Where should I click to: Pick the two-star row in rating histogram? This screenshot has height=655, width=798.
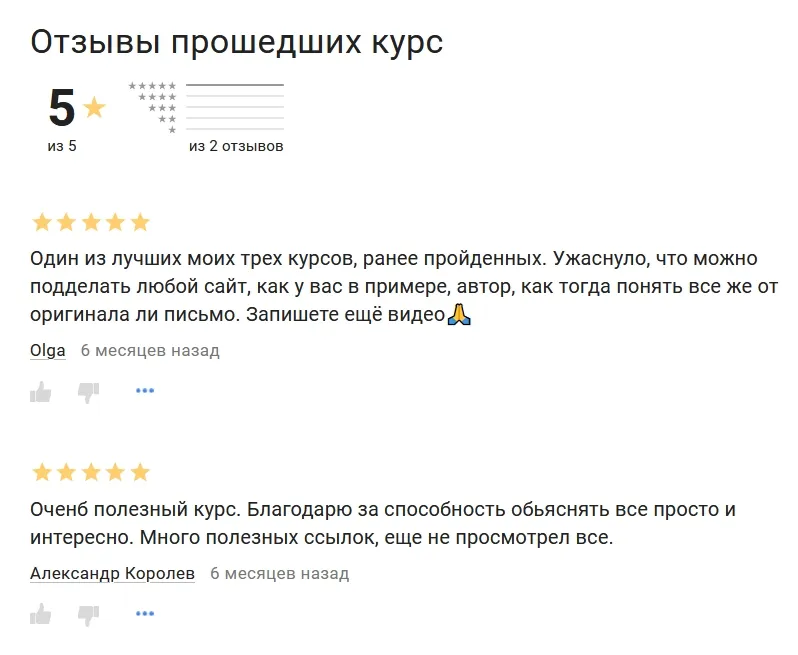click(234, 119)
